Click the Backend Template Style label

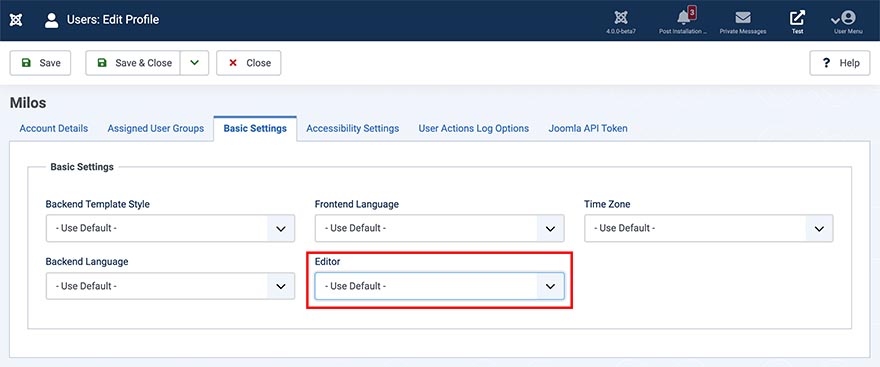[98, 204]
